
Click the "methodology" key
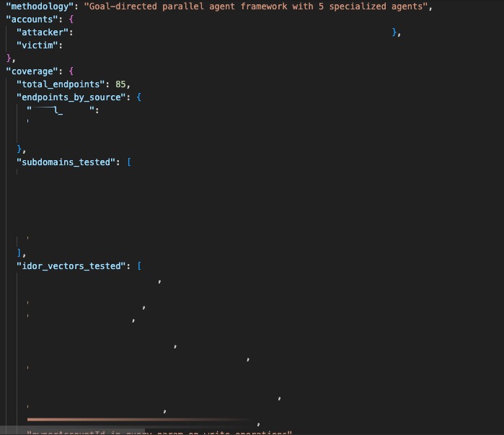point(40,6)
